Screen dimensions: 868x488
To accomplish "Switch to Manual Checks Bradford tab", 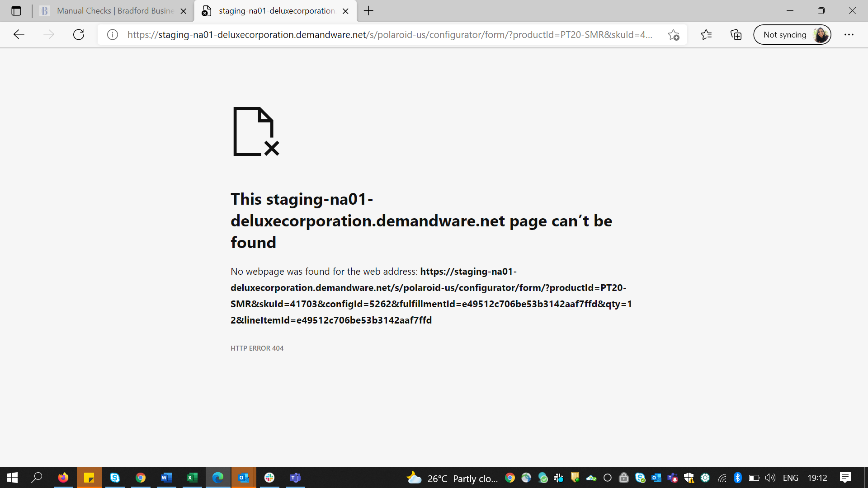I will 113,11.
